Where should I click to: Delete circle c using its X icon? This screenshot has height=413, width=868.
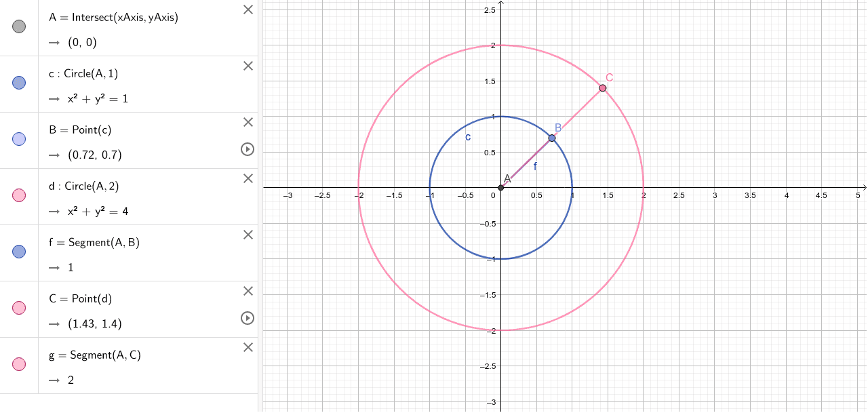(248, 66)
